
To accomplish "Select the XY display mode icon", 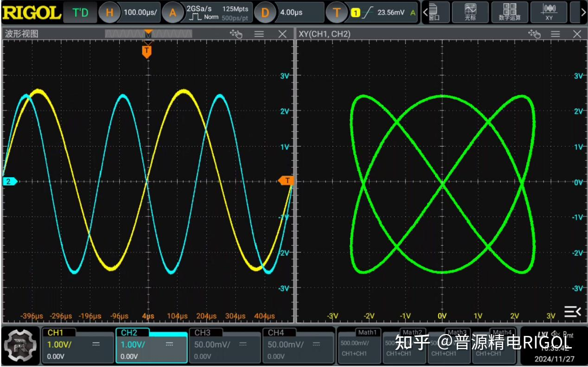I will (x=549, y=12).
